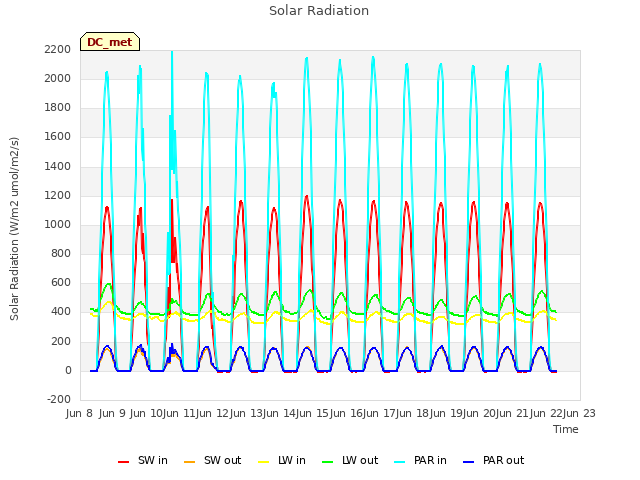Click the SW in peak on Jun 14

click(x=307, y=197)
